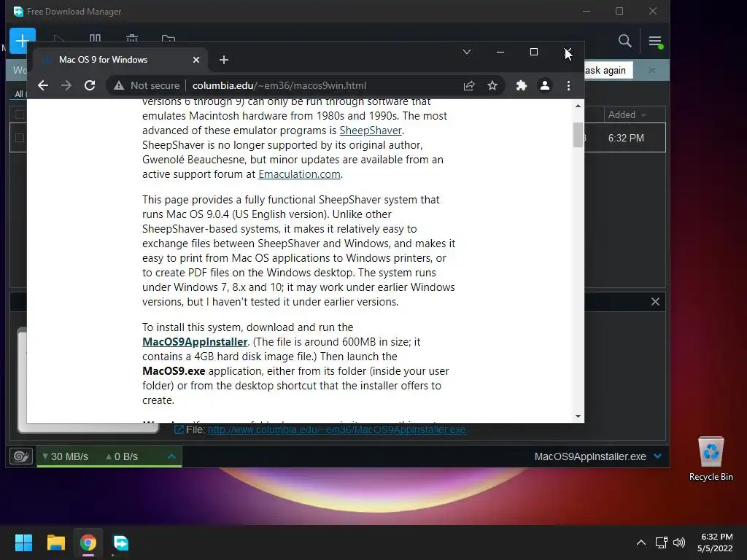Image resolution: width=747 pixels, height=560 pixels.
Task: Toggle snail mode in Free Download Manager
Action: (x=21, y=456)
